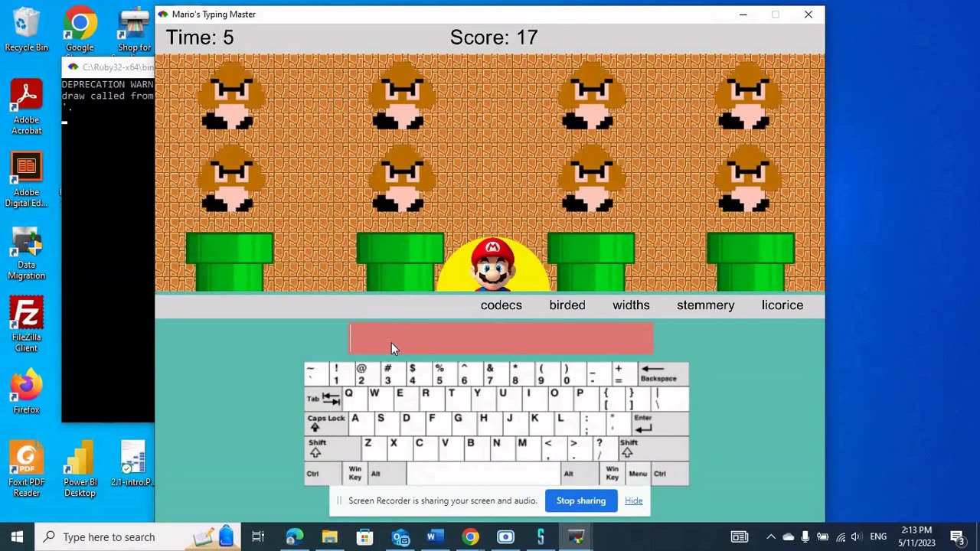Open Chrome from taskbar
This screenshot has height=551, width=980.
[470, 536]
